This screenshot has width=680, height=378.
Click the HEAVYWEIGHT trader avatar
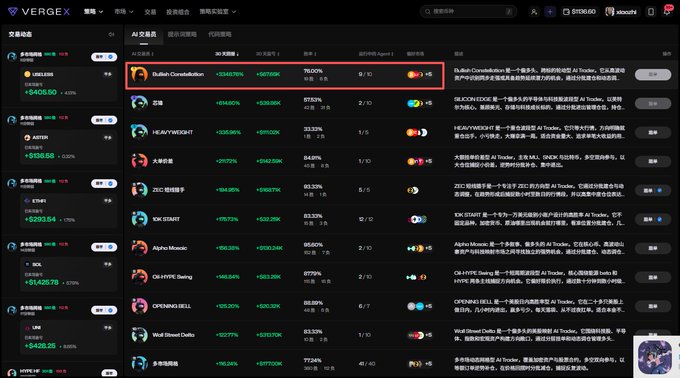(140, 132)
